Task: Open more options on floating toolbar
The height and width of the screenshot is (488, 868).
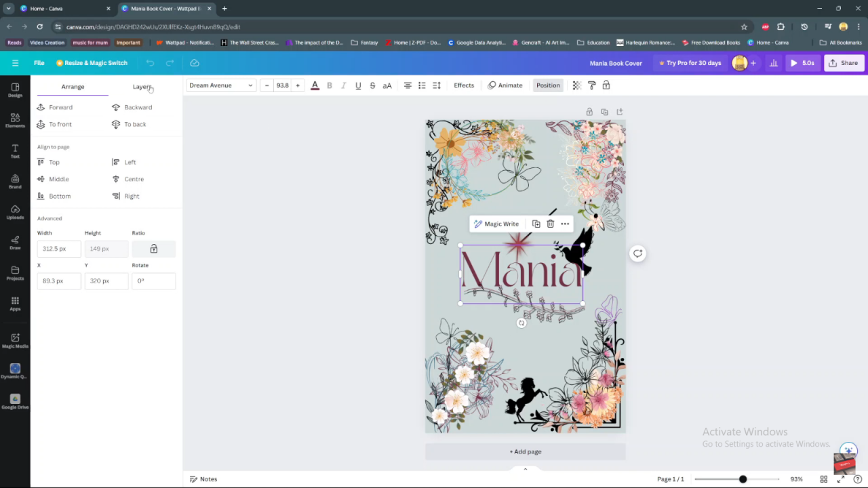Action: pyautogui.click(x=565, y=224)
